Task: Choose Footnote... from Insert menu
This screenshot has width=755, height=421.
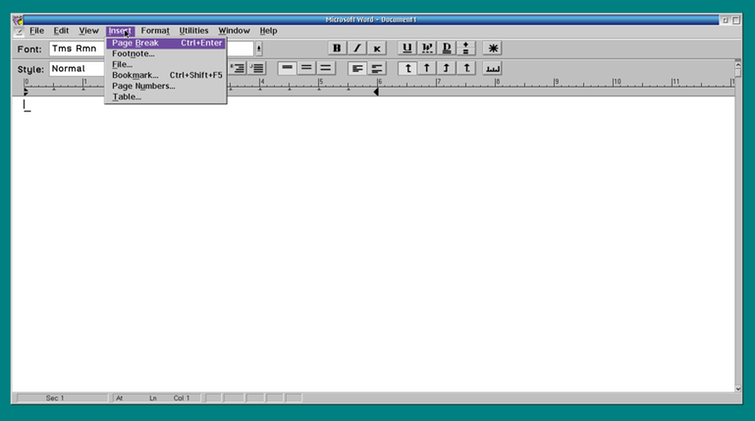Action: (x=166, y=54)
